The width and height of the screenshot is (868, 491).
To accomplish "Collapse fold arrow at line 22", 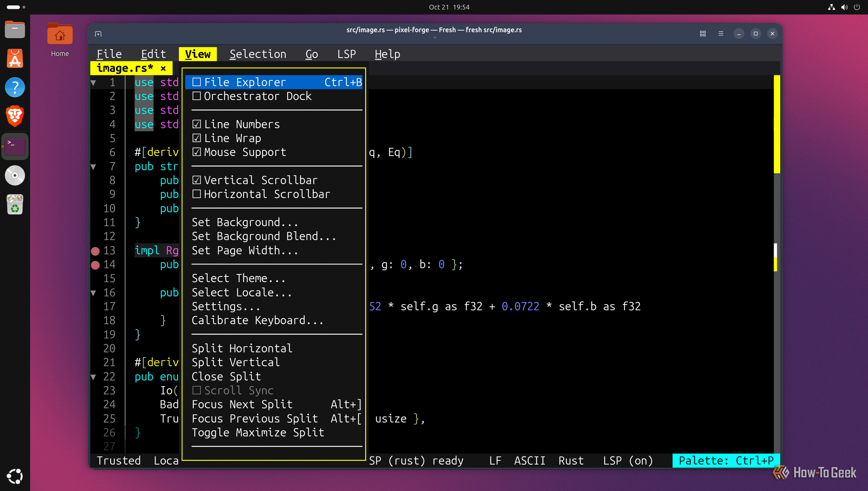I will [93, 377].
